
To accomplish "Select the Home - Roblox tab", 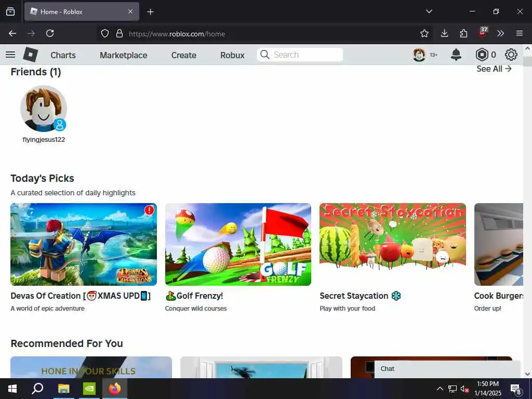I will 82,11.
